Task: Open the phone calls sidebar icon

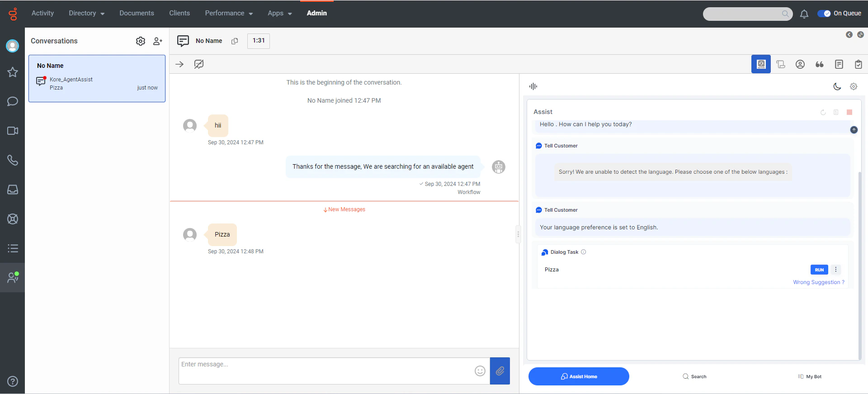Action: 13,160
